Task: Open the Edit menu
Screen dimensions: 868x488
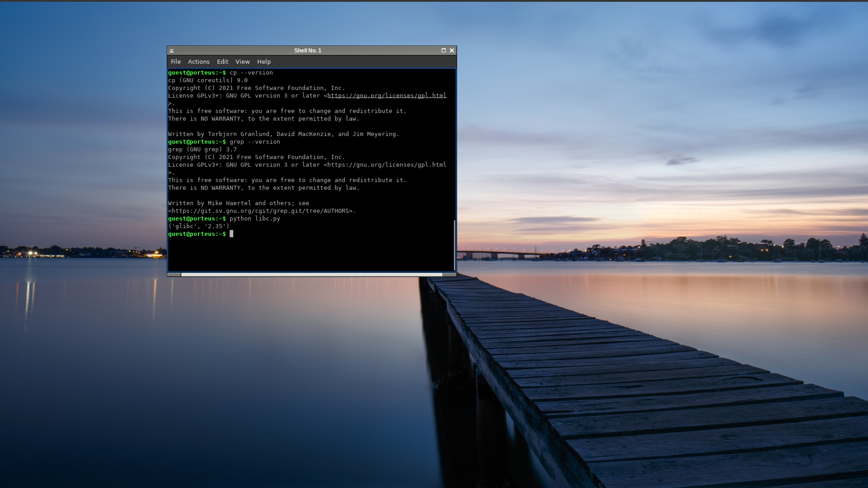Action: click(222, 61)
